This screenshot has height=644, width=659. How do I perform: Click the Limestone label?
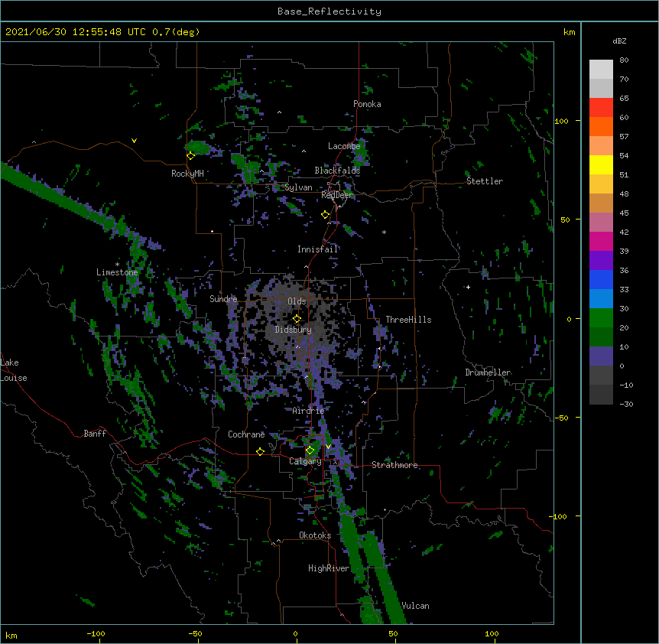117,272
